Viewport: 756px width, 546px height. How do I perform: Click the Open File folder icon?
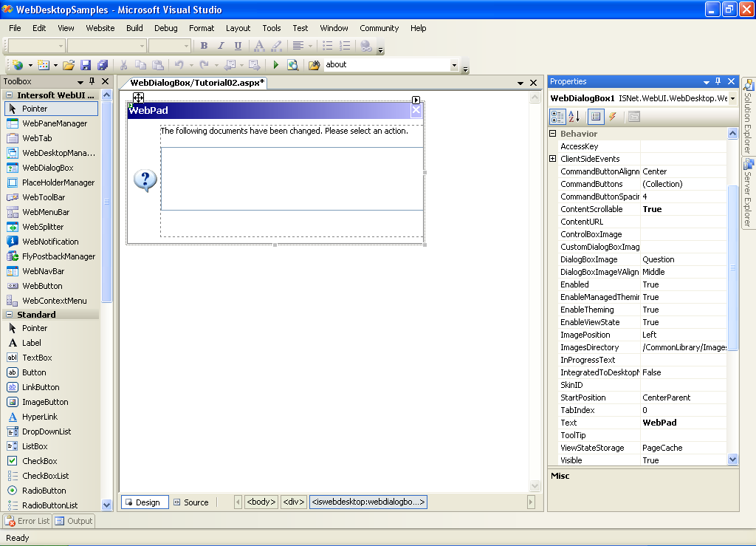[x=69, y=65]
